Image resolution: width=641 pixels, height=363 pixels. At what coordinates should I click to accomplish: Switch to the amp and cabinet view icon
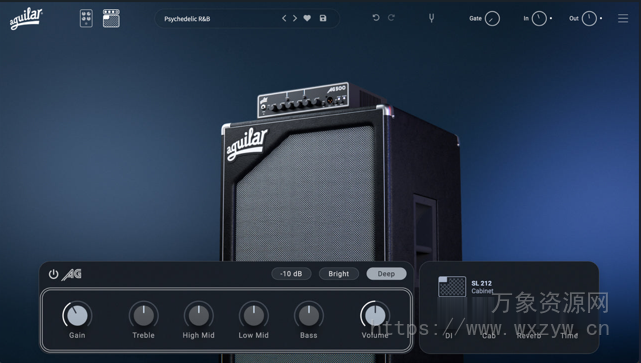pos(111,18)
